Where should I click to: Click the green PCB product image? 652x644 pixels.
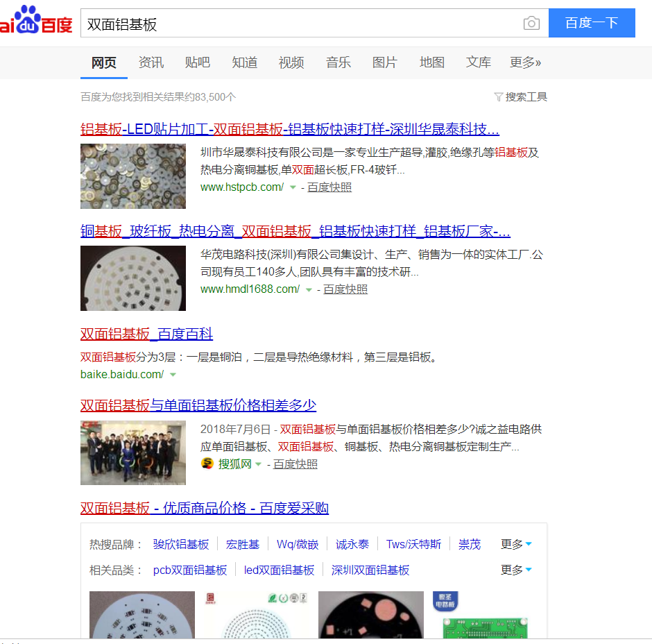click(x=485, y=615)
